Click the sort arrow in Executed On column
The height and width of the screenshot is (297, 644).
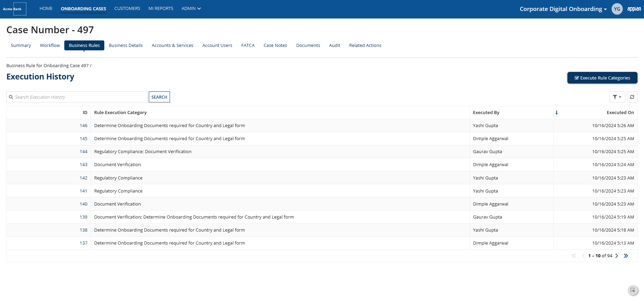[x=557, y=112]
